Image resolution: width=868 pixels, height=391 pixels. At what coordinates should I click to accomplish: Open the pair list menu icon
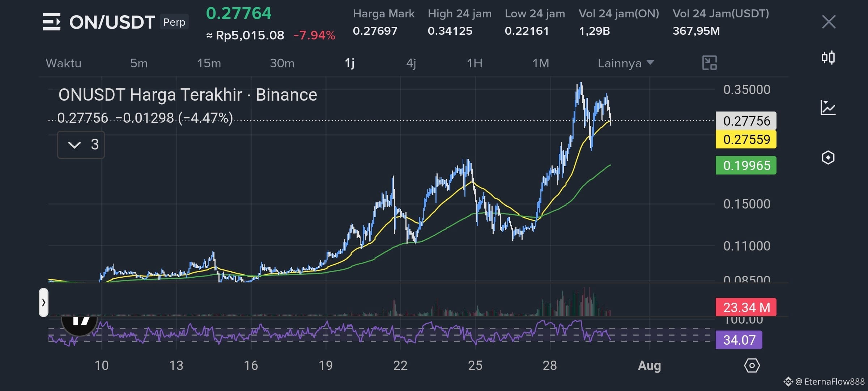coord(51,22)
